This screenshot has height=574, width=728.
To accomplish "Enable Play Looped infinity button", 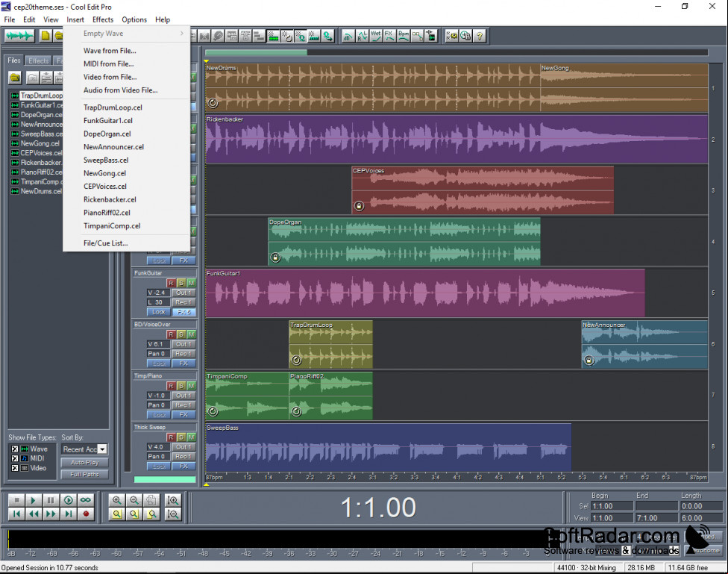I will (x=86, y=500).
